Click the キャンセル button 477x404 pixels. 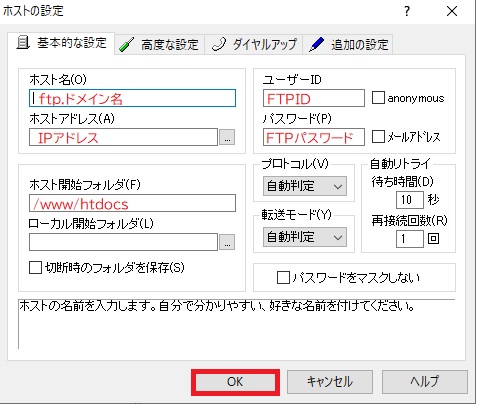pyautogui.click(x=330, y=382)
